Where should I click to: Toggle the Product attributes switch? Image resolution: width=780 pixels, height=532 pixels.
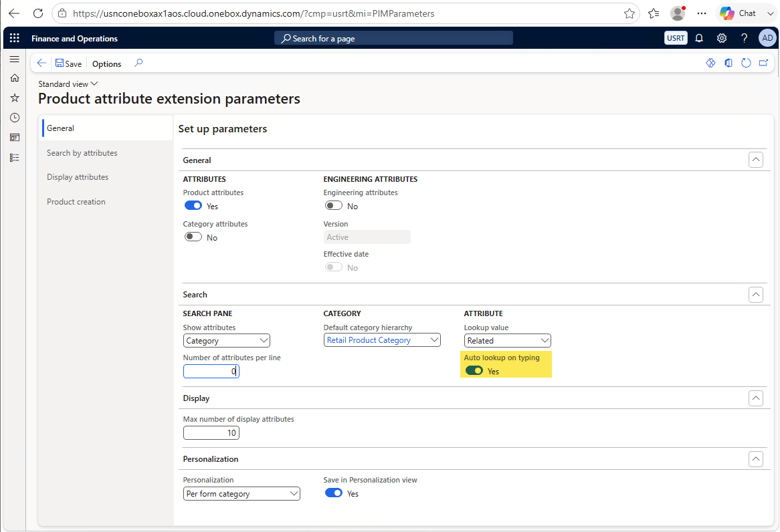[193, 206]
